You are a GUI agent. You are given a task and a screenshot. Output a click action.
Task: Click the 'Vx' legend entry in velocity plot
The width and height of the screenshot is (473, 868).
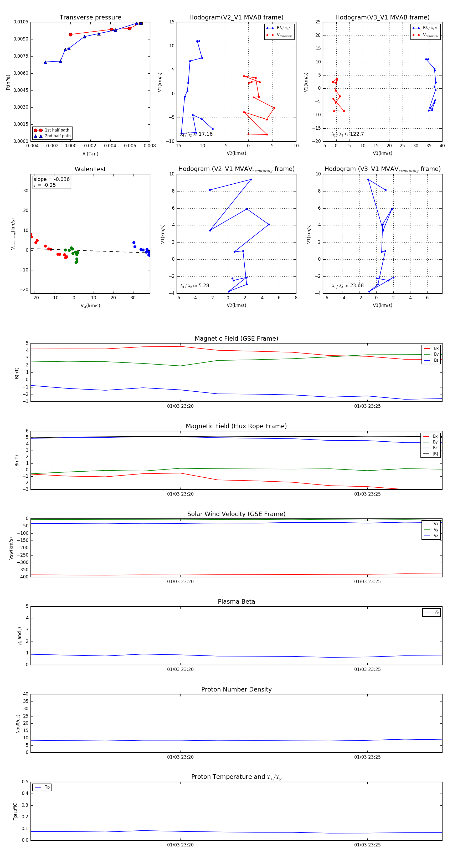point(431,524)
